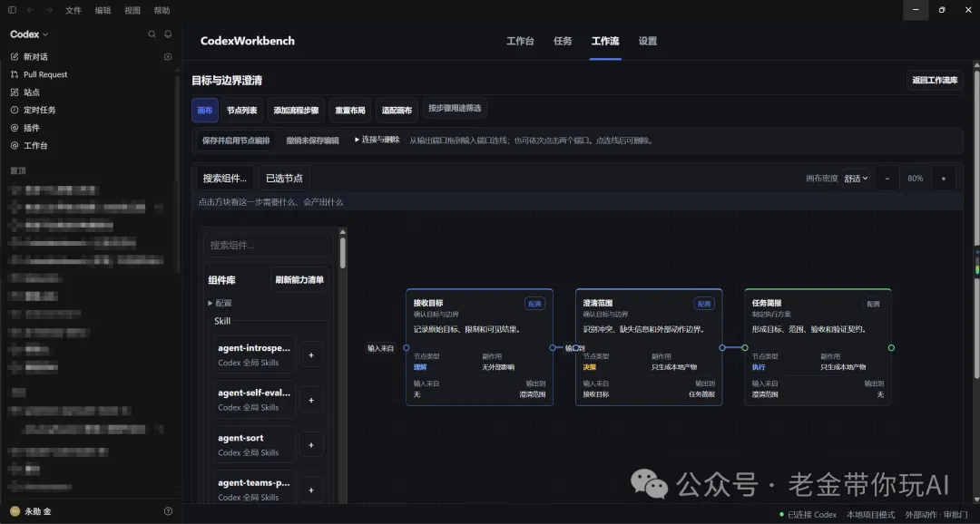
Task: Click the 组件库 panel scrollbar
Action: click(342, 253)
